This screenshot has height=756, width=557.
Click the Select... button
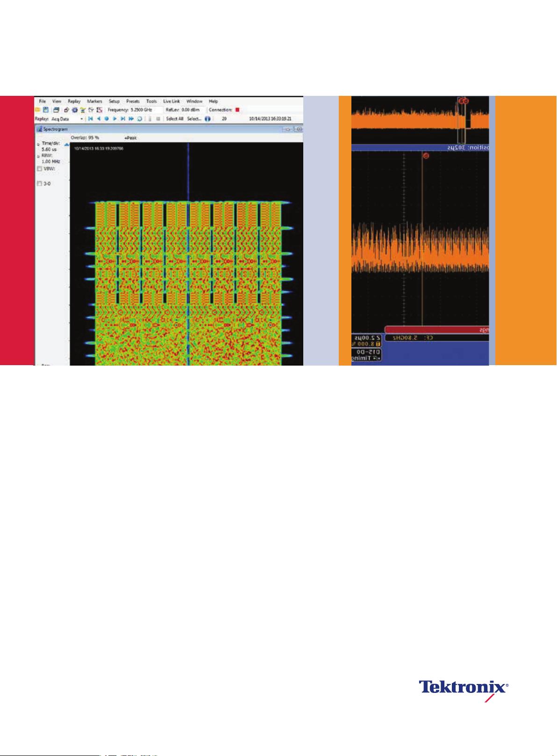193,119
